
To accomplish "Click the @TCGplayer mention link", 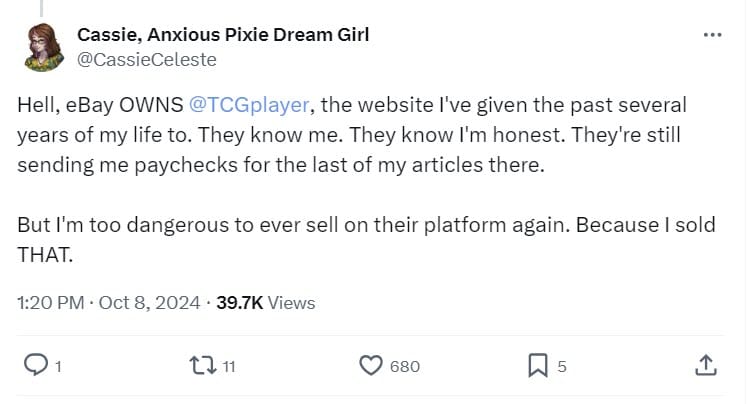I will [240, 104].
